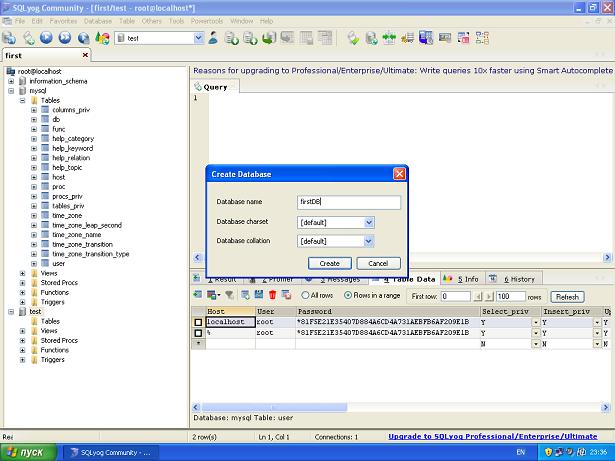Tick the checkbox for the % host row
This screenshot has width=615, height=461.
[x=198, y=333]
